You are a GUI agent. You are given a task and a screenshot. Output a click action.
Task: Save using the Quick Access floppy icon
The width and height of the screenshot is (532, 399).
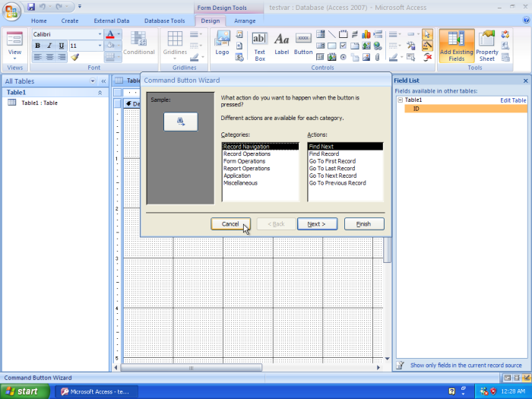point(31,6)
